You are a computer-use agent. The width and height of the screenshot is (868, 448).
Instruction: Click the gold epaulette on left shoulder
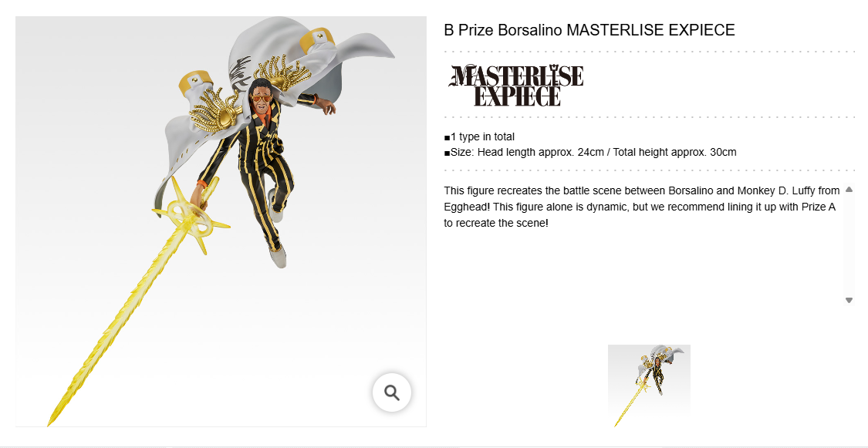tap(216, 113)
